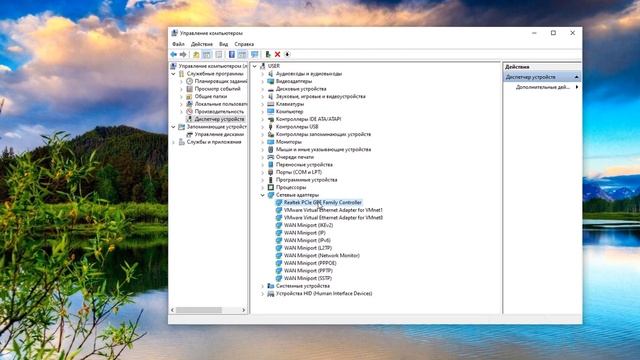
Task: Expand the Системные устройства category
Action: coord(263,286)
